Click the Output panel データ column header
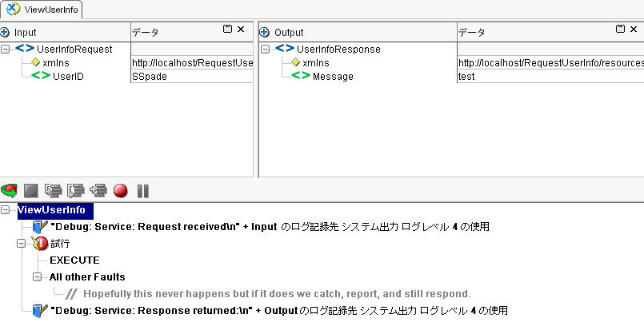 click(x=550, y=32)
